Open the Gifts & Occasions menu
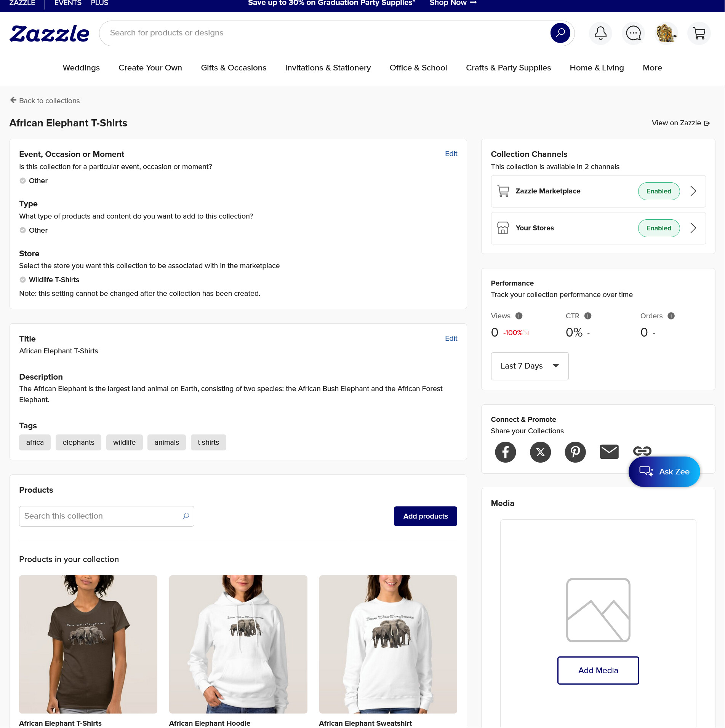This screenshot has height=728, width=725. coord(234,68)
